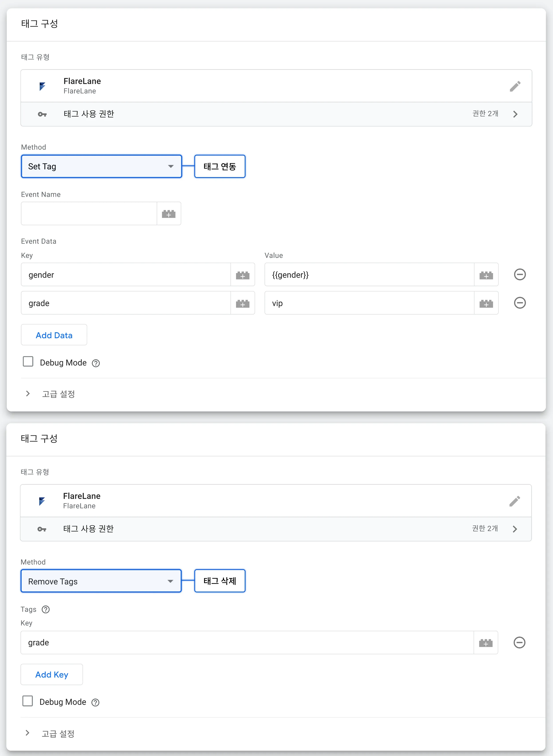Insert variable for grade key in Remove Tags
Image resolution: width=553 pixels, height=756 pixels.
486,643
